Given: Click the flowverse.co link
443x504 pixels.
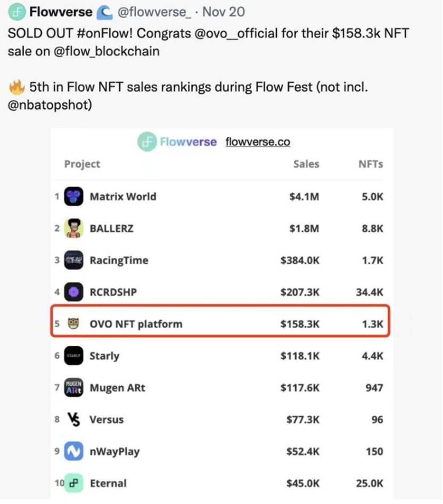Looking at the screenshot, I should (258, 142).
